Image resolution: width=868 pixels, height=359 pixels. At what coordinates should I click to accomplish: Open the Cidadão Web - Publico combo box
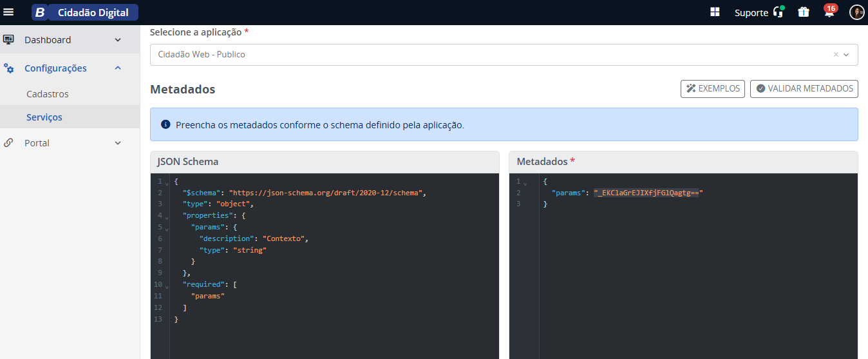pos(504,55)
